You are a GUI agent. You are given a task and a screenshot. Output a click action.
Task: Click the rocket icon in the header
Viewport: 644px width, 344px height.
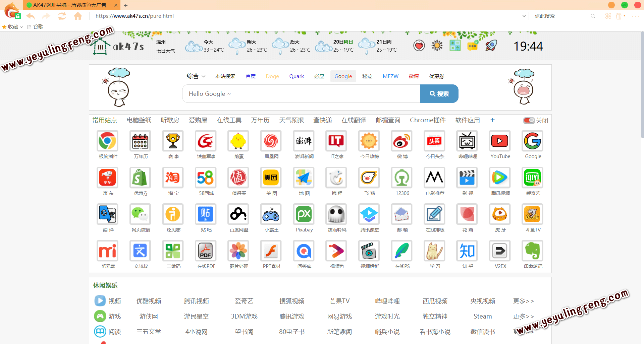[491, 45]
